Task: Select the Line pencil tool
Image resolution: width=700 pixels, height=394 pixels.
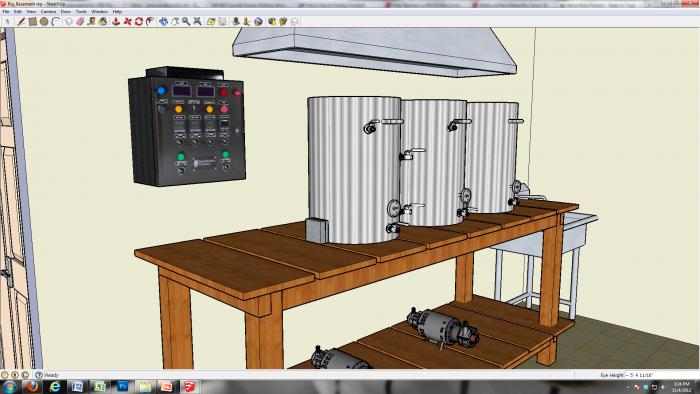Action: (21, 21)
